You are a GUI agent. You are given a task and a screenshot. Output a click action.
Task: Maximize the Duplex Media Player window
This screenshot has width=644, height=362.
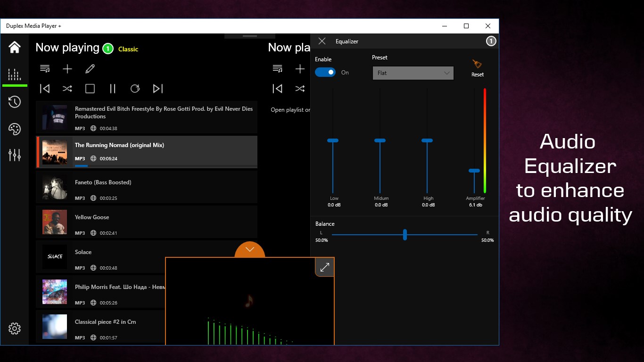coord(466,26)
